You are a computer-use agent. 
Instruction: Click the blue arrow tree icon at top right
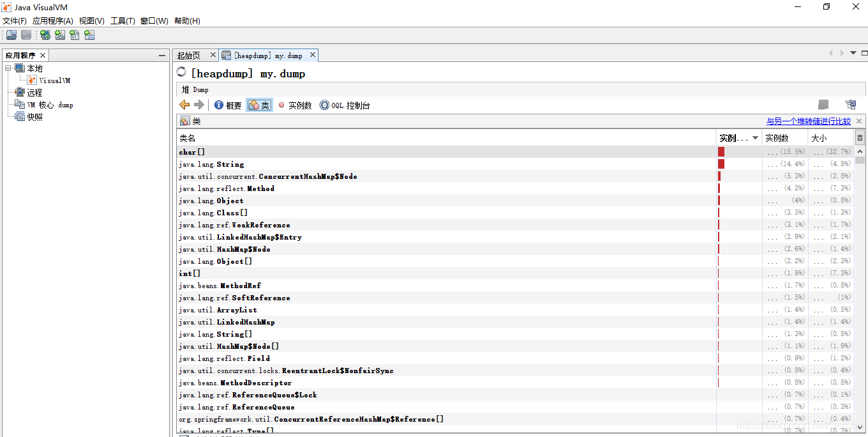(x=851, y=105)
